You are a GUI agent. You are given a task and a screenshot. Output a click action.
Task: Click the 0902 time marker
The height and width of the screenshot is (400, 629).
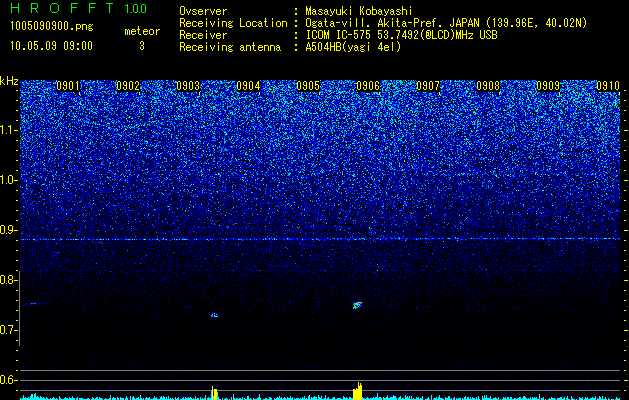click(x=128, y=86)
